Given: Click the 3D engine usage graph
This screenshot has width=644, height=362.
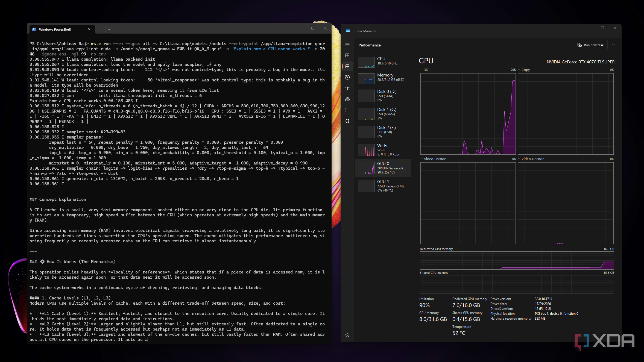Looking at the screenshot, I should [468, 114].
